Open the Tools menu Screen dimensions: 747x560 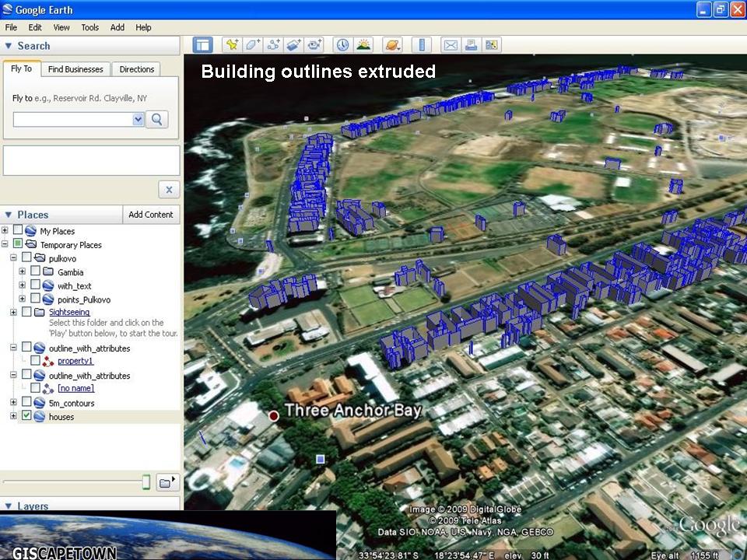tap(90, 28)
